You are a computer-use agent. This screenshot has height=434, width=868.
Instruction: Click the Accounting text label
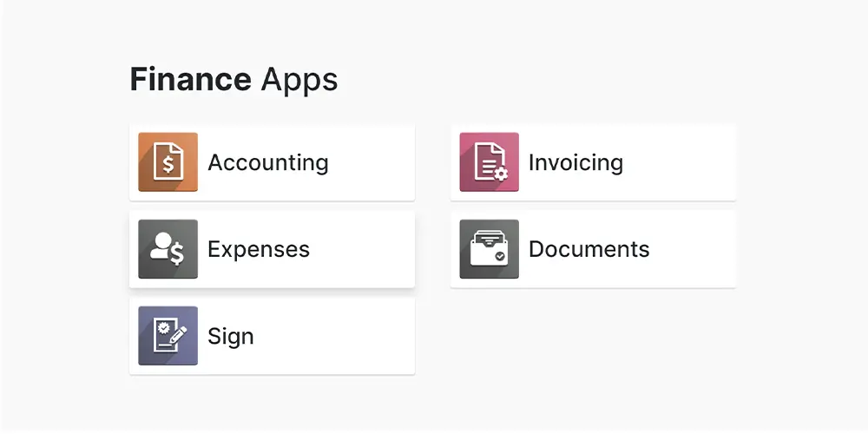pos(267,162)
